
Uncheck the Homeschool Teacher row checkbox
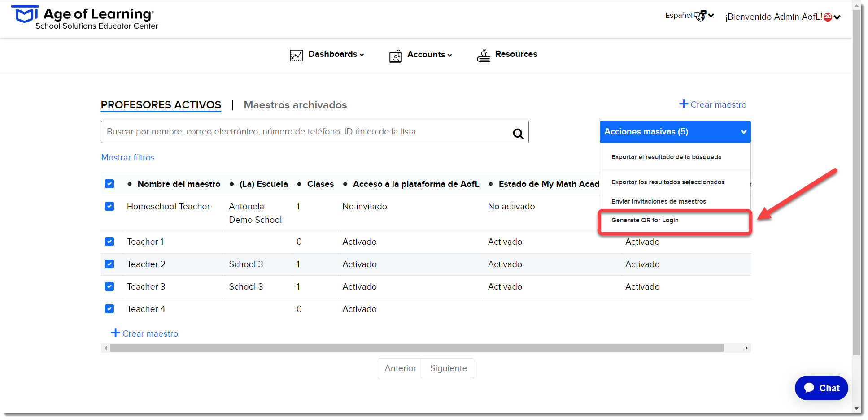(x=109, y=206)
